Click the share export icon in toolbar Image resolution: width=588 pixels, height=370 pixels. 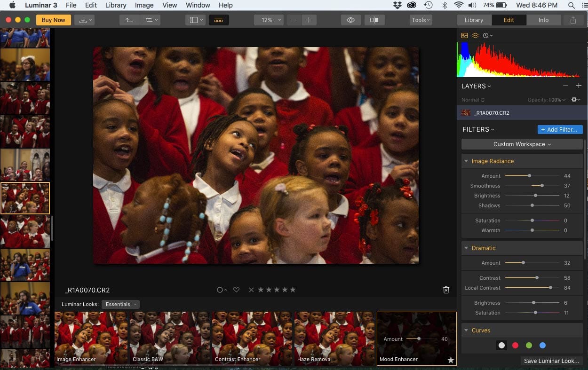coord(572,20)
